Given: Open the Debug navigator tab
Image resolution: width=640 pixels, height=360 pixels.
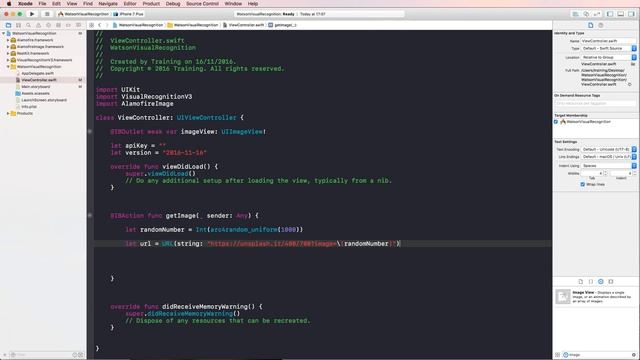Looking at the screenshot, I should [58, 25].
